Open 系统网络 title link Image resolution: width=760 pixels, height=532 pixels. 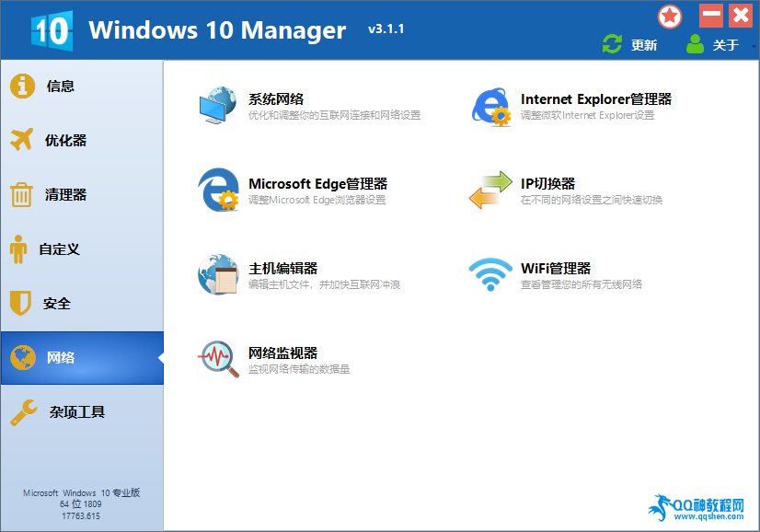click(276, 98)
